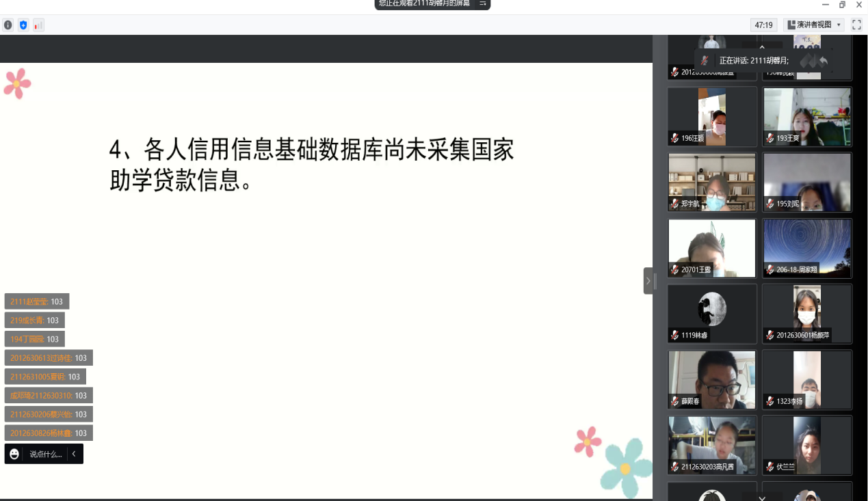
Task: Click muted mic icon beside 196汪颖
Action: (x=675, y=138)
